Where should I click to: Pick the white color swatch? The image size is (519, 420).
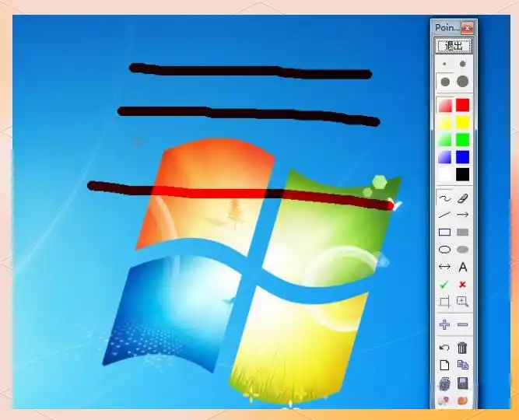click(x=445, y=175)
